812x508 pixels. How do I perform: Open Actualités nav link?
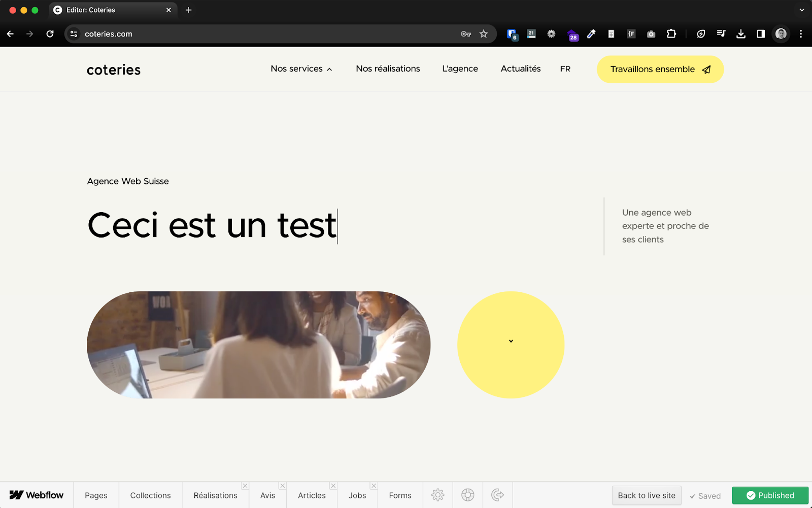521,69
